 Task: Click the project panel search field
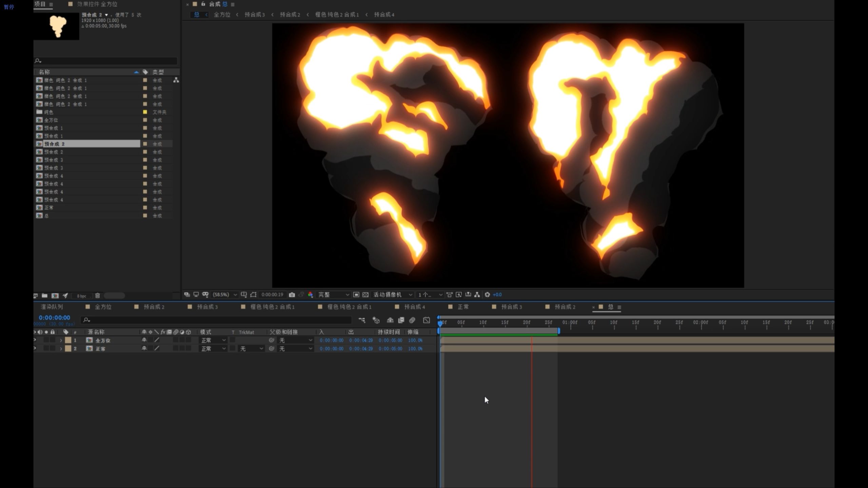point(105,61)
